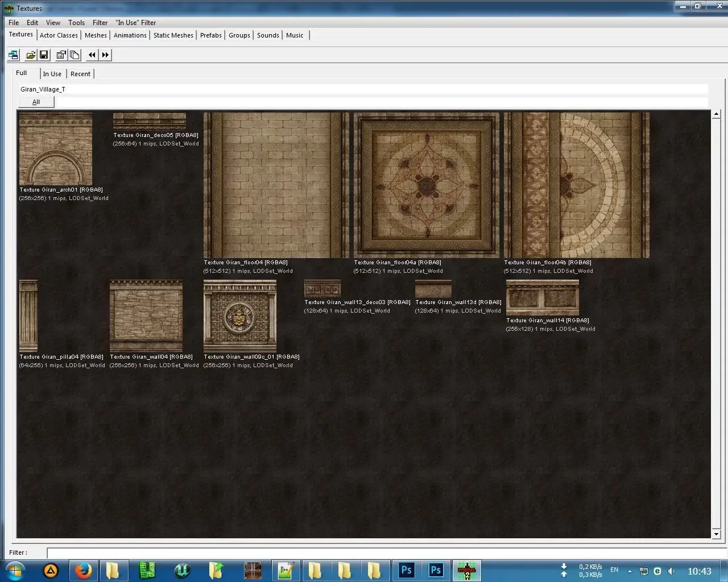Open the Filter menu

100,23
